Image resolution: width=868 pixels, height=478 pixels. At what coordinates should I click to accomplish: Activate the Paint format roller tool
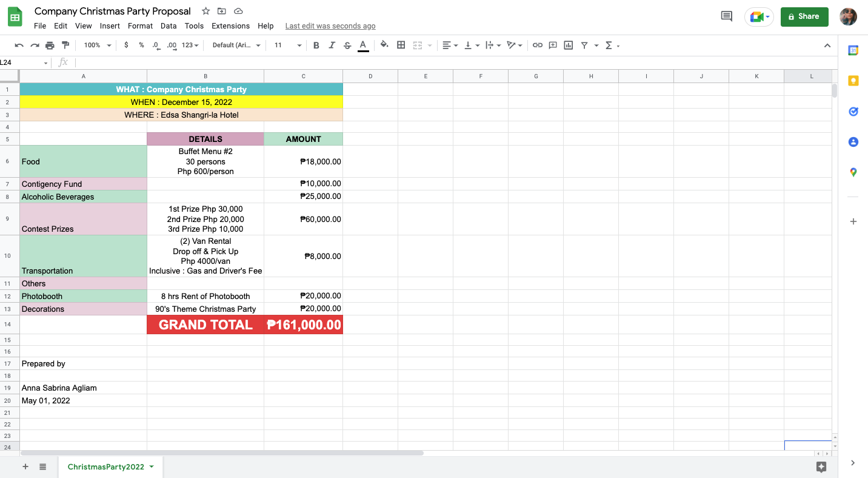[65, 45]
